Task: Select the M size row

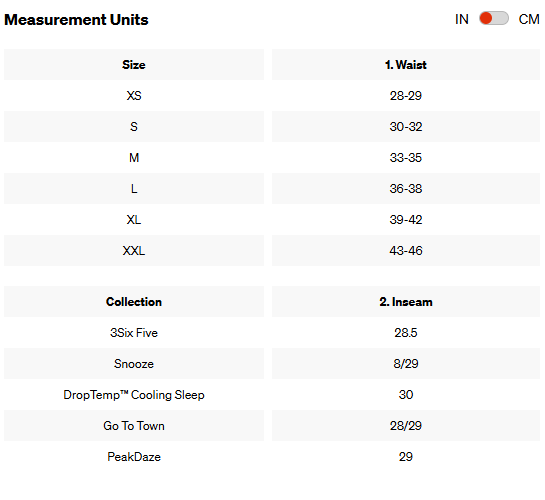Action: (x=272, y=157)
